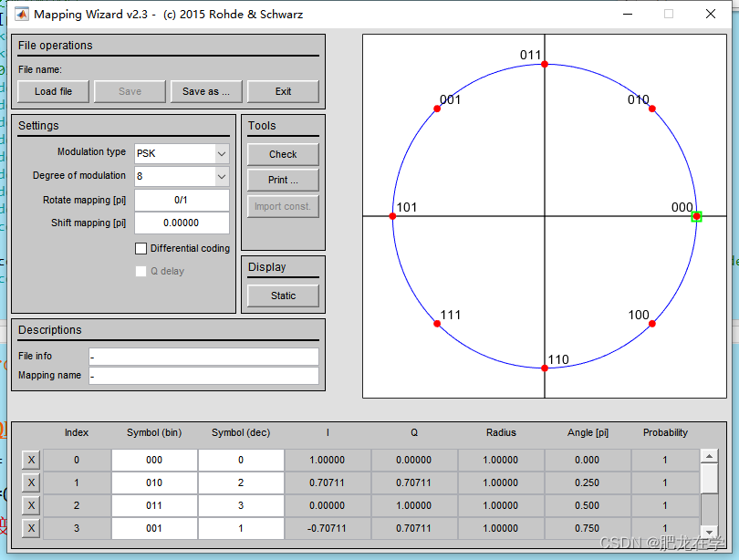Delete row index 1 with its X button
Viewport: 739px width, 560px height.
(x=31, y=482)
